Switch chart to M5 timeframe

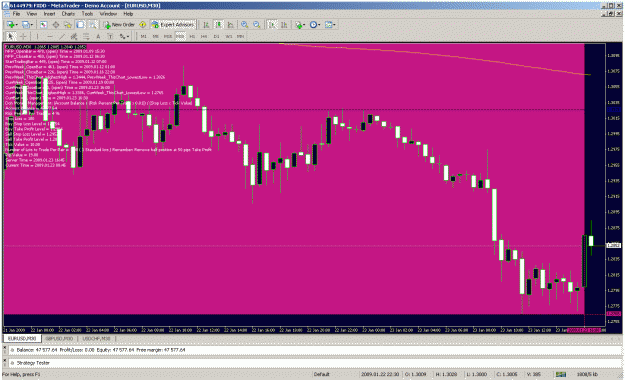tap(155, 36)
